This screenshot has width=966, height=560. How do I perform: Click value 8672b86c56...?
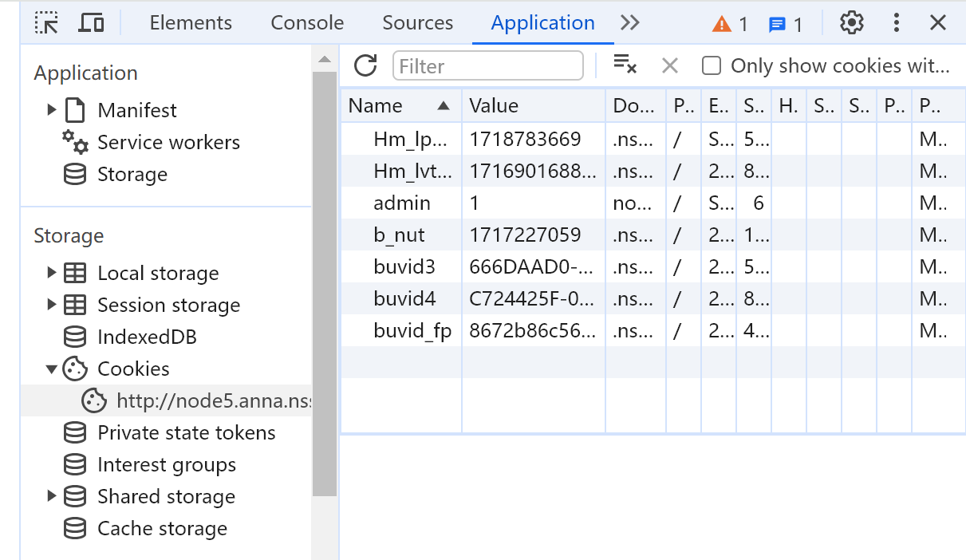532,330
